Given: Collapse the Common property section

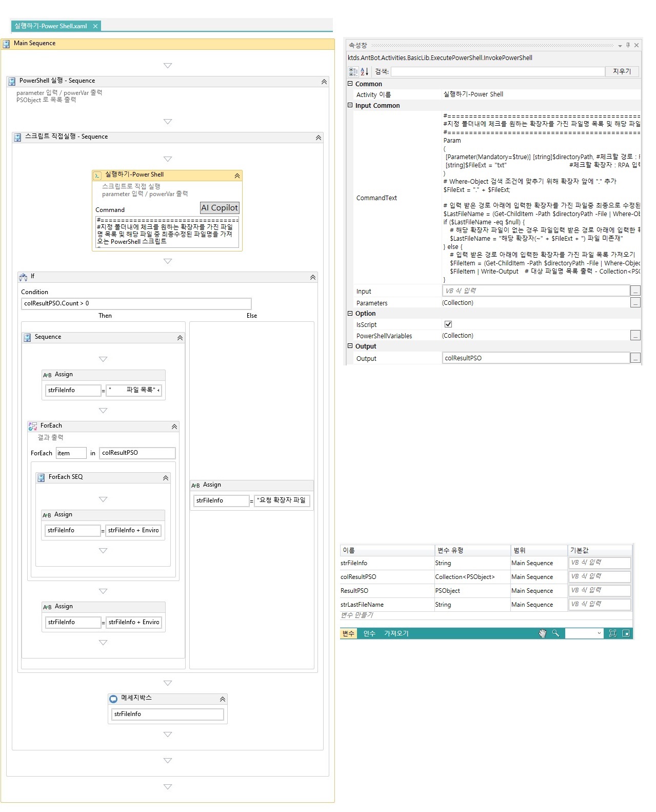Looking at the screenshot, I should point(350,84).
